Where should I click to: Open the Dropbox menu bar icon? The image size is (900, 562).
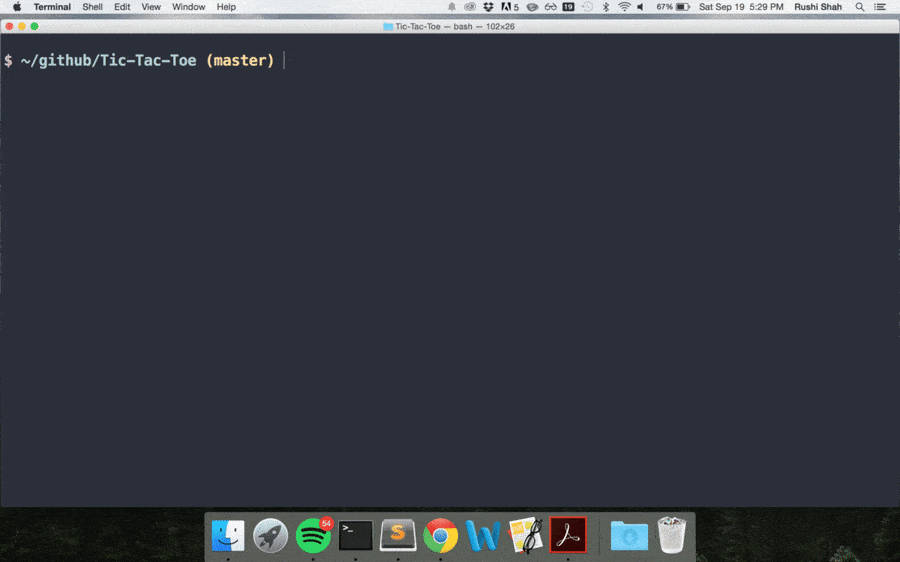(x=488, y=7)
